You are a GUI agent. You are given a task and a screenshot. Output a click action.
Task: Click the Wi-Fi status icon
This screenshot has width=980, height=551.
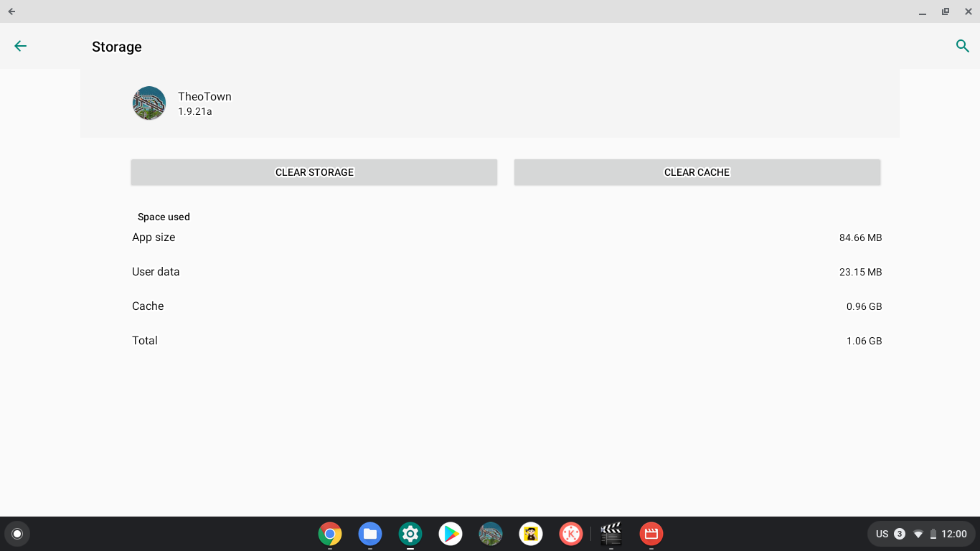point(918,534)
